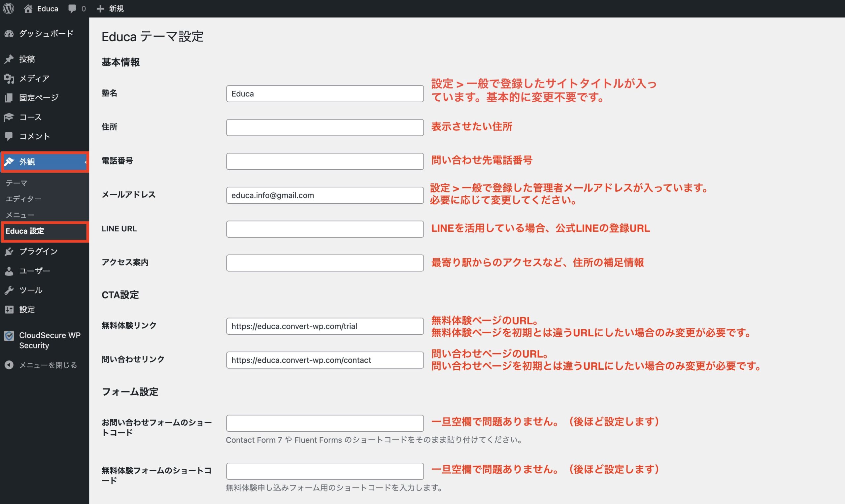Click the Educa home icon
Screen dimensions: 845x504
coord(28,9)
